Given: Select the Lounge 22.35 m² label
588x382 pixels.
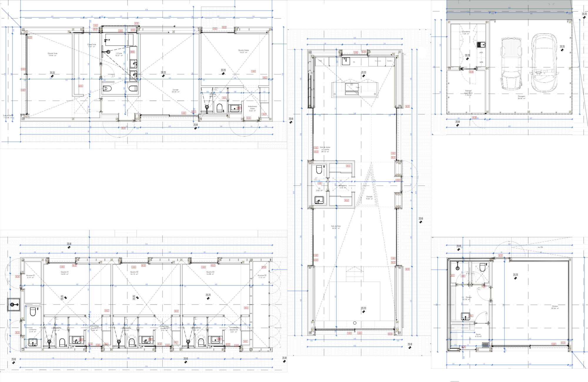Looking at the screenshot, I should point(175,91).
